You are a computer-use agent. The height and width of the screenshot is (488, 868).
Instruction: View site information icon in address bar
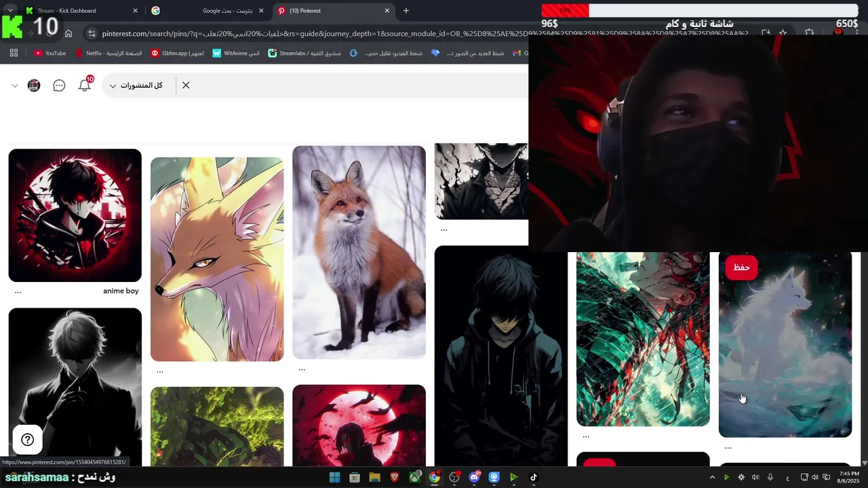point(92,33)
